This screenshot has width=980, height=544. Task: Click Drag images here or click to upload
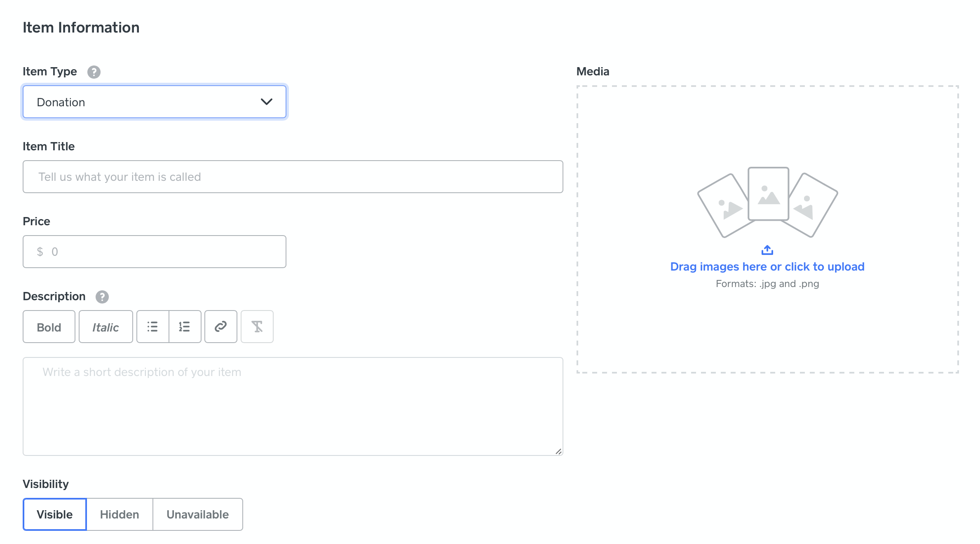point(767,267)
